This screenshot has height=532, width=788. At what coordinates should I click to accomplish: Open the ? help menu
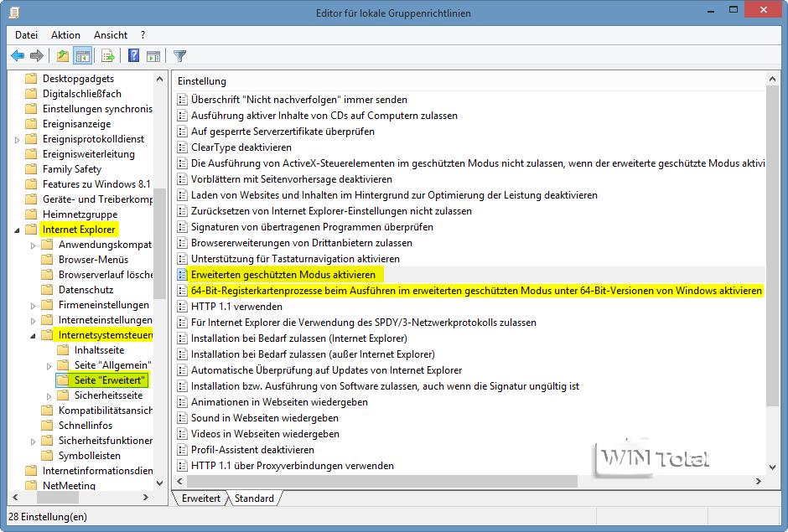pos(143,34)
